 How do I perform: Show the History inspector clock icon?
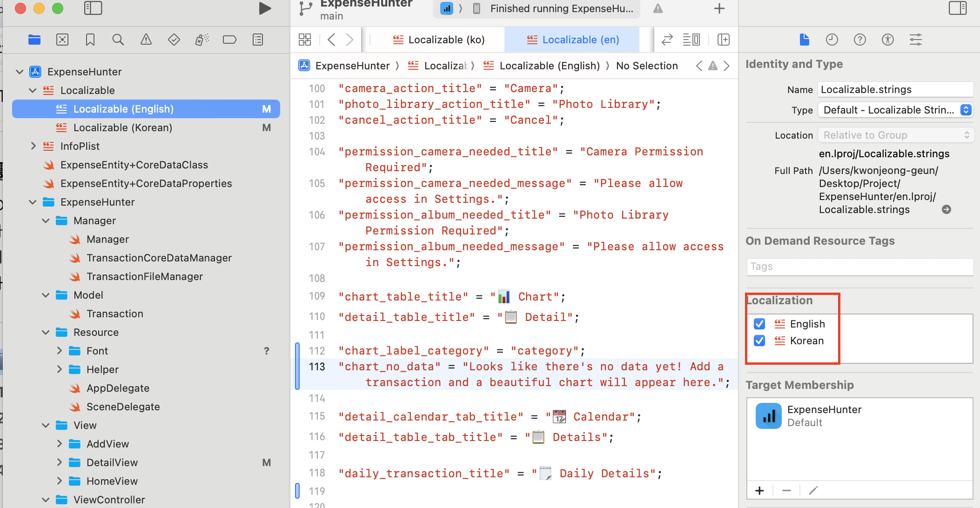[832, 40]
